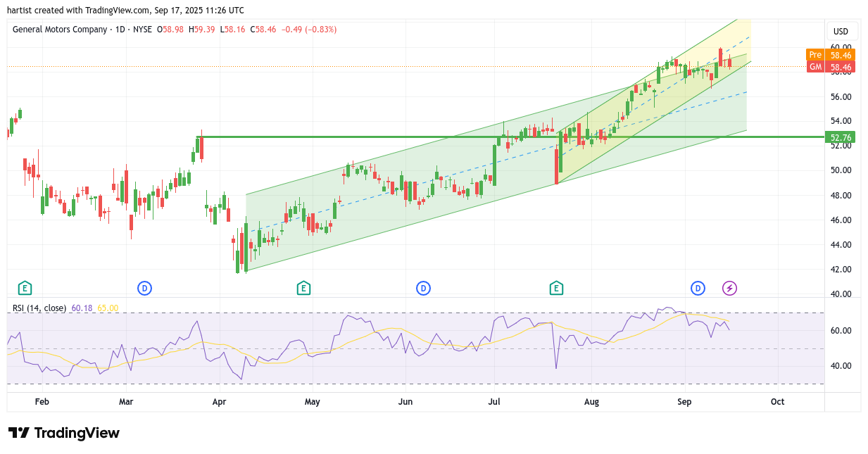Select the earnings 'E' marker near May
Screen dimensions: 868x454
(x=303, y=288)
